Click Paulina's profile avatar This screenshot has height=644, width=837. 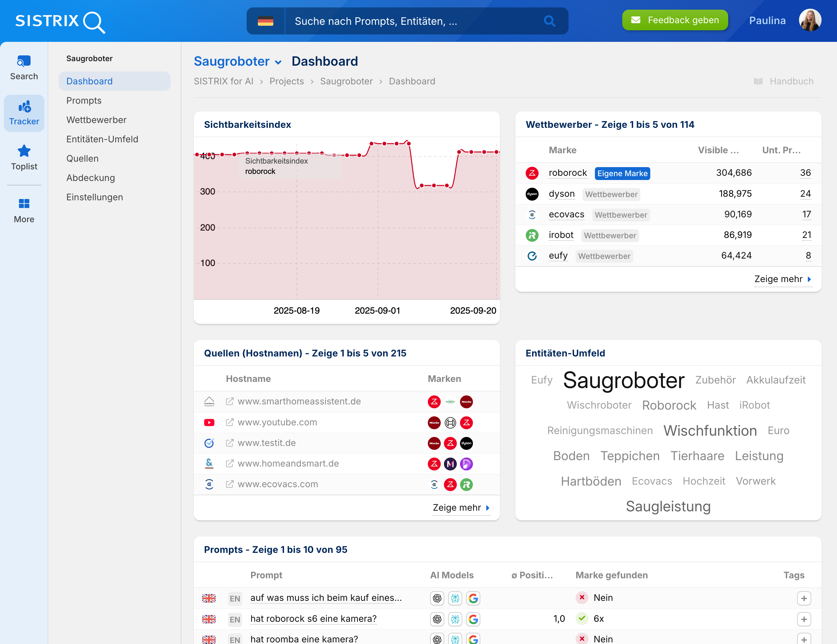click(x=810, y=20)
